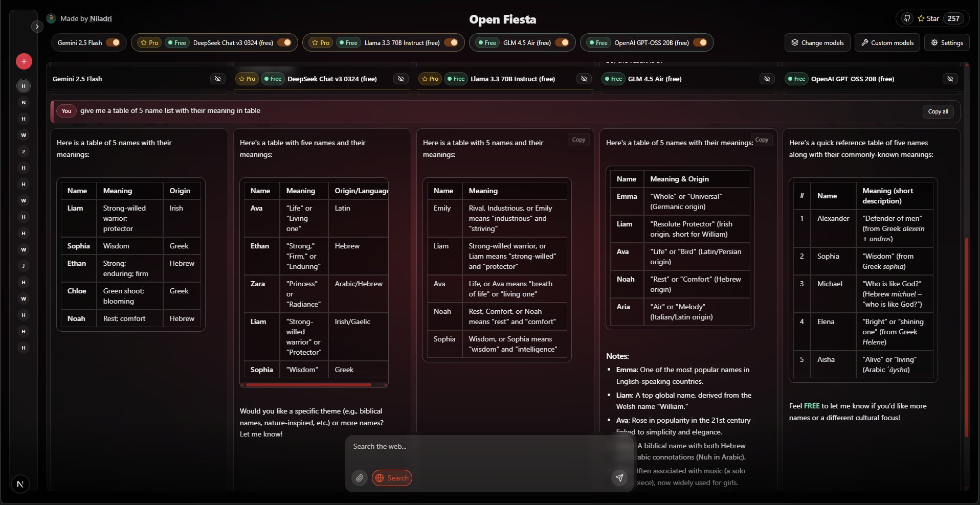Image resolution: width=980 pixels, height=505 pixels.
Task: Open Settings
Action: point(947,42)
